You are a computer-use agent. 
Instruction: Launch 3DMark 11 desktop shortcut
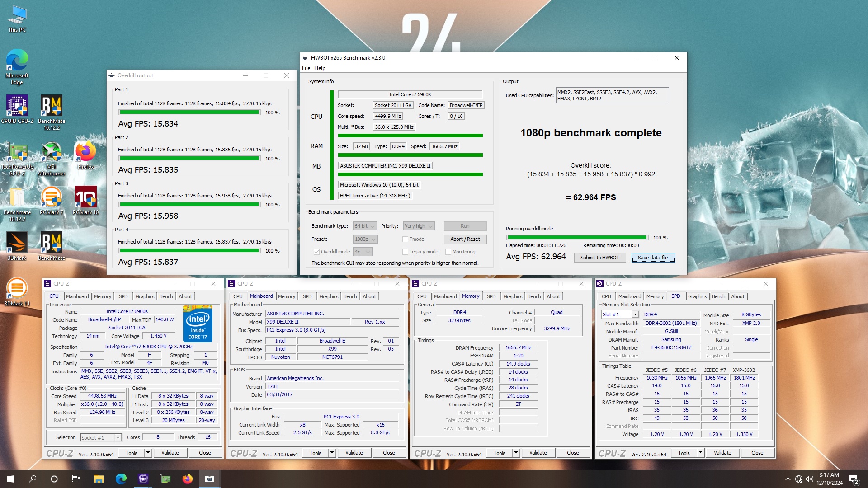tap(17, 292)
